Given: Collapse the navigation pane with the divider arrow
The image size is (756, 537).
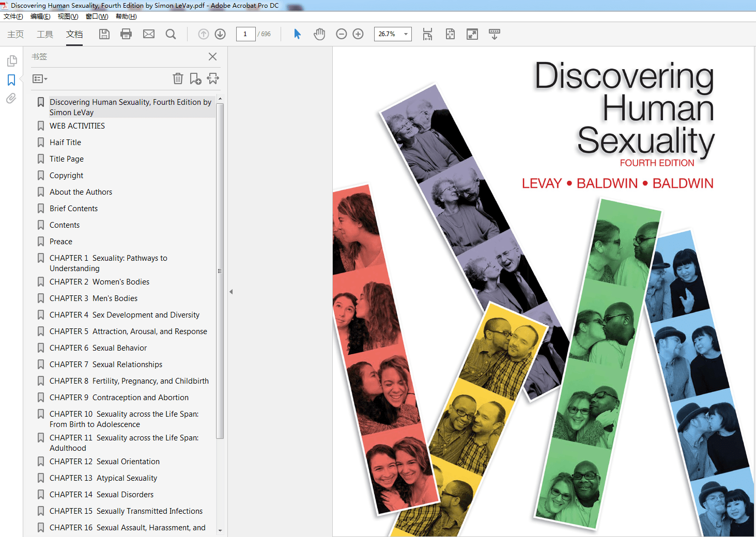Looking at the screenshot, I should [231, 292].
